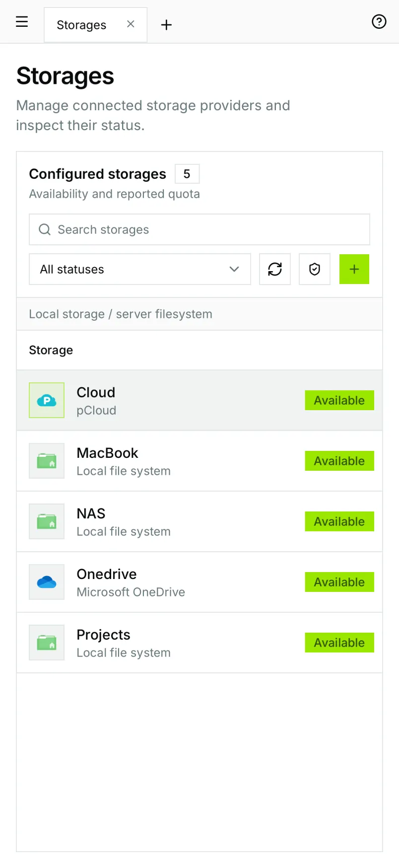
Task: Add a new storage with green plus
Action: point(354,269)
